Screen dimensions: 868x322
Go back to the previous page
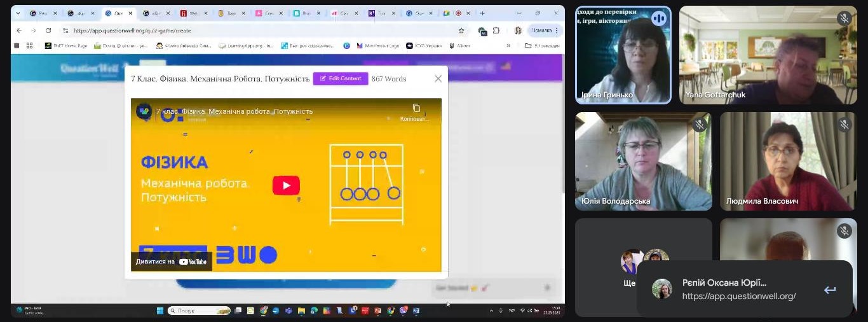click(x=19, y=31)
